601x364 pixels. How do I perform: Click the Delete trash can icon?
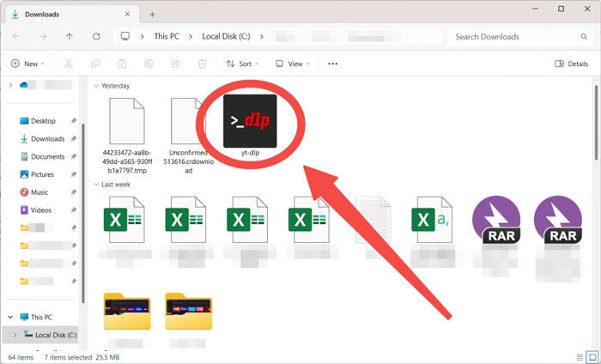tap(202, 64)
